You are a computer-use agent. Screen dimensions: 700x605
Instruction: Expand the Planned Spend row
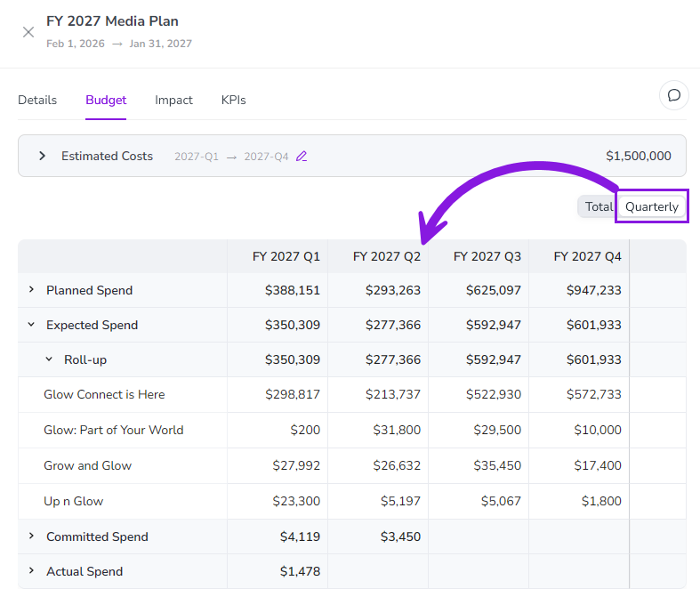(x=31, y=289)
